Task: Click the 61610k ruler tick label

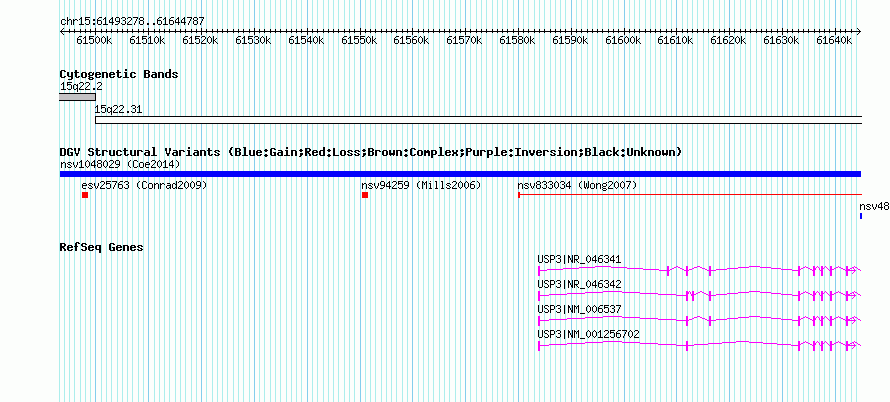Action: (675, 40)
